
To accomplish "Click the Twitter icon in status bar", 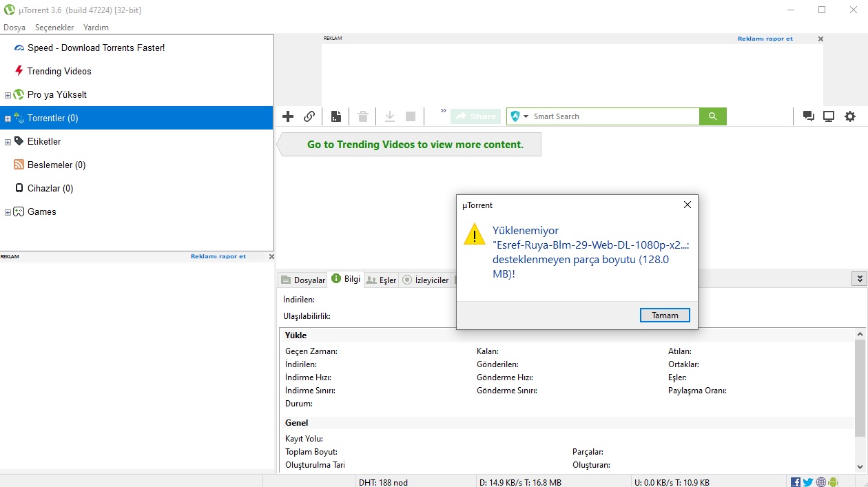I will (x=808, y=482).
